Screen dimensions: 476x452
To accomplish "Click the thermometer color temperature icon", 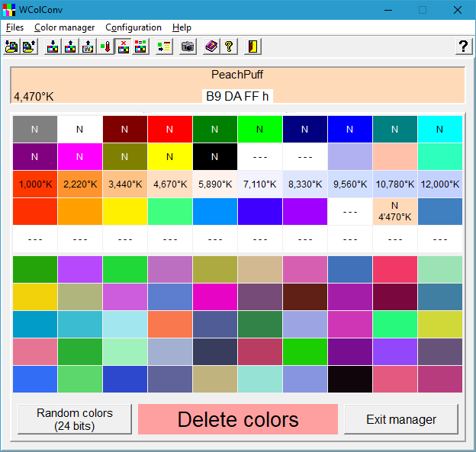I will 105,46.
